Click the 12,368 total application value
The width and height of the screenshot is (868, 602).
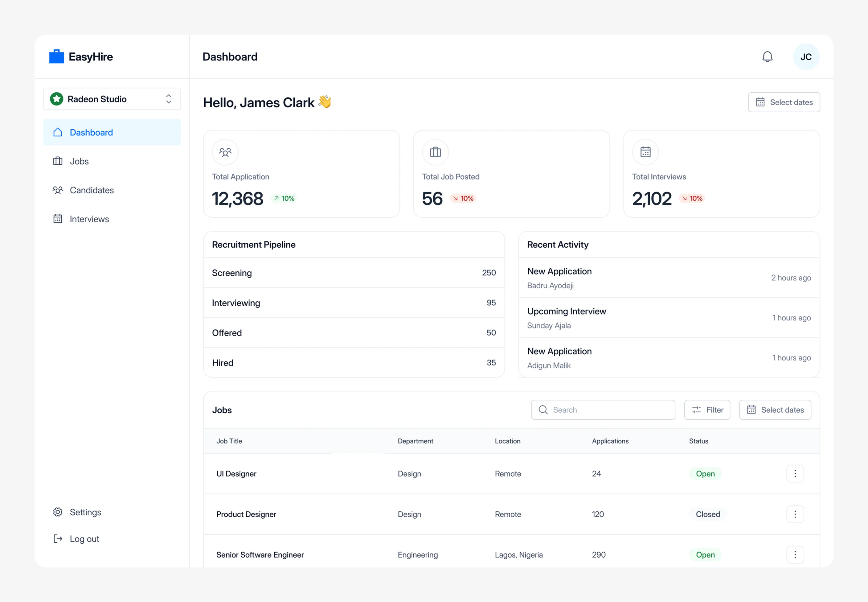tap(237, 198)
